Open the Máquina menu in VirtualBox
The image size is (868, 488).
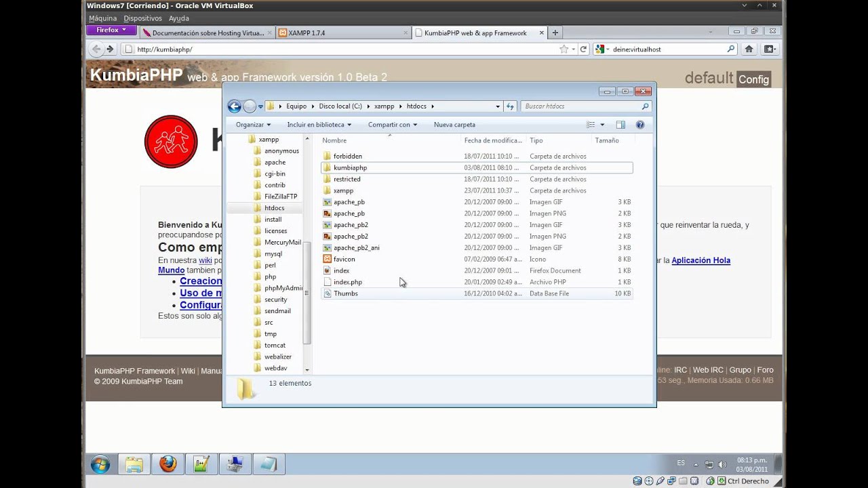click(103, 18)
